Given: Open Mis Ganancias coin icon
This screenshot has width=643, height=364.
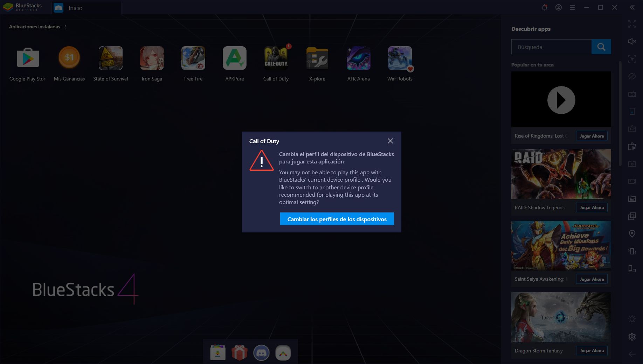Looking at the screenshot, I should tap(69, 58).
